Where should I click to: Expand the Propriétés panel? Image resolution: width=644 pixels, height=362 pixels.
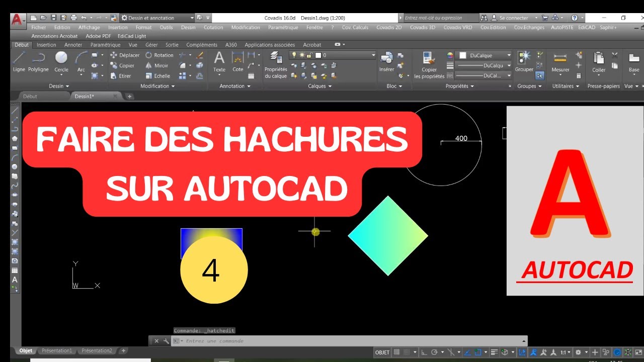tap(460, 86)
